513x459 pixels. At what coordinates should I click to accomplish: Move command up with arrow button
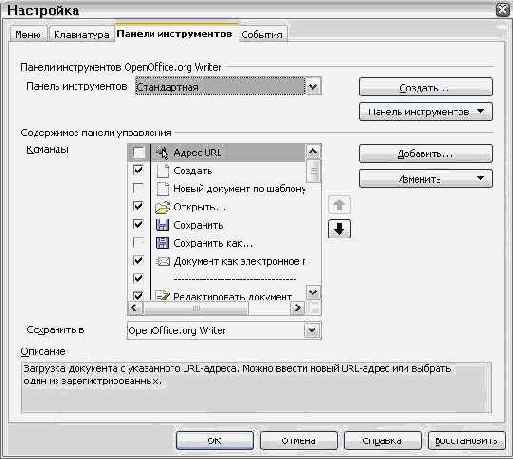tap(339, 204)
